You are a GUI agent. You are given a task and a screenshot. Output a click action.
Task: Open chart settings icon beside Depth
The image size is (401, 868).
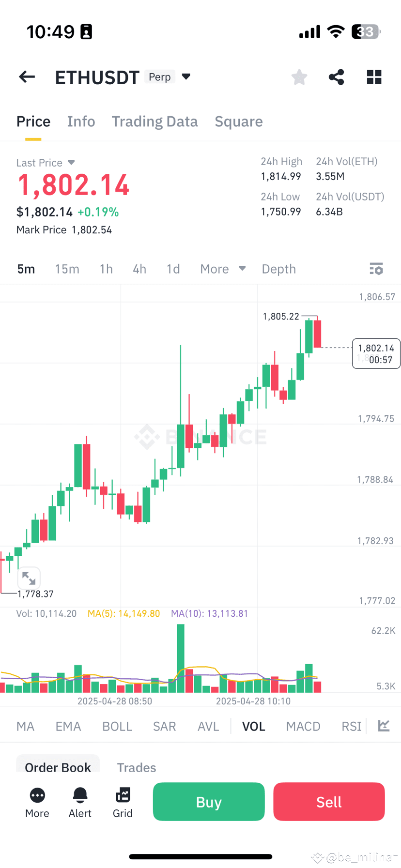point(376,269)
